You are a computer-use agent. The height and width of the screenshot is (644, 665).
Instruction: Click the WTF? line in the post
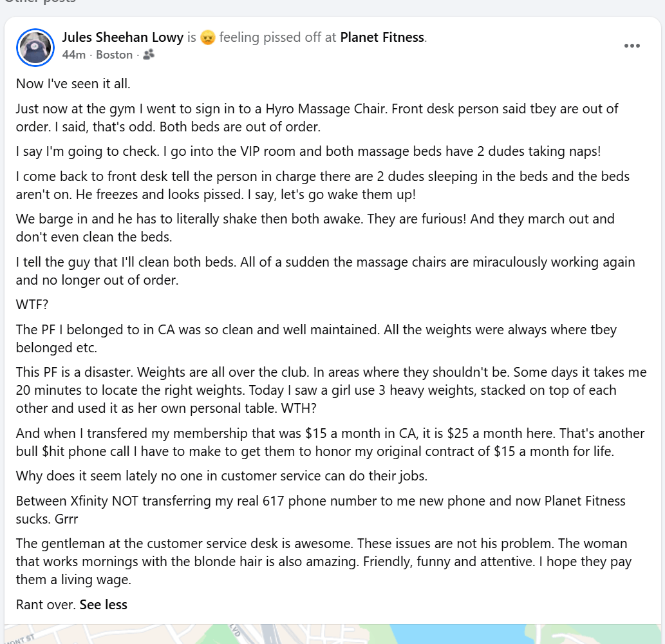tap(32, 305)
